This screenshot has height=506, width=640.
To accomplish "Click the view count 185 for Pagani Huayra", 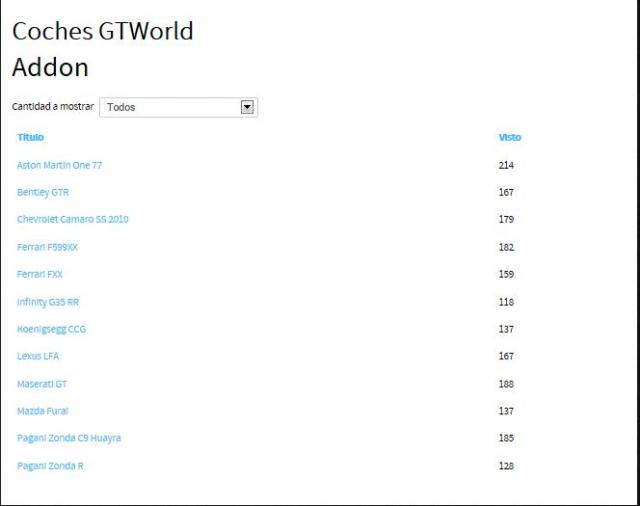I will [x=506, y=438].
